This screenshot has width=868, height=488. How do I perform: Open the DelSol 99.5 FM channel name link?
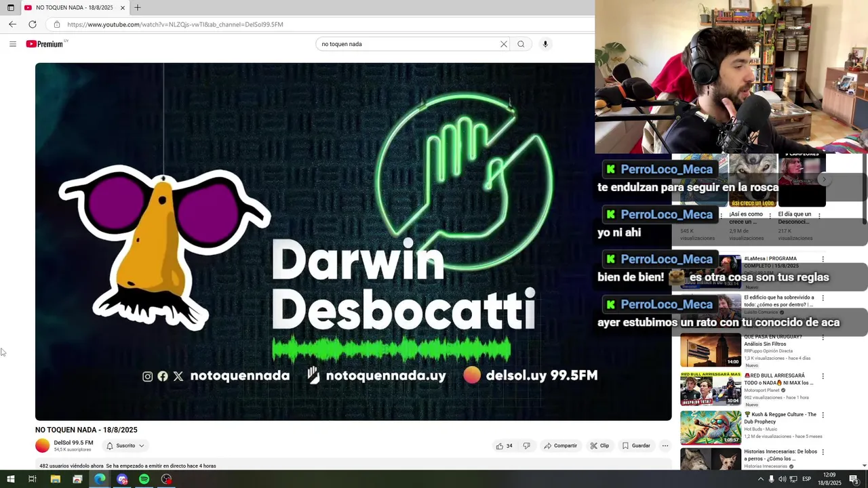[73, 443]
